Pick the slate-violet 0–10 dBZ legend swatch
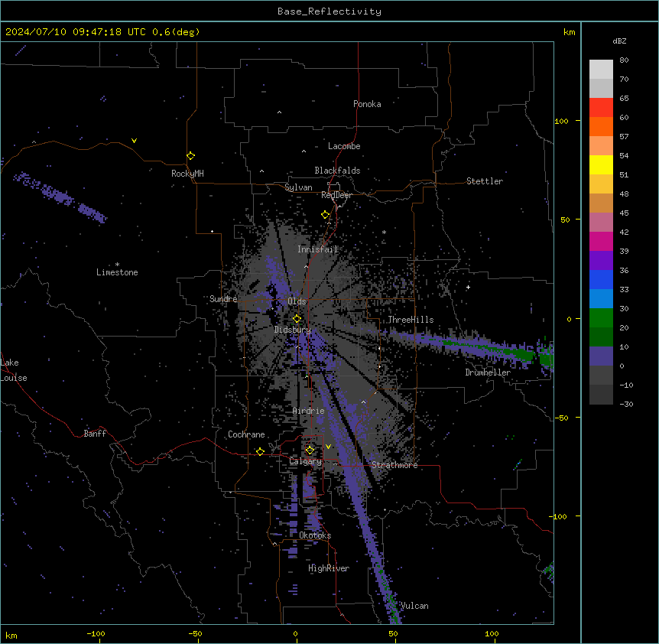Image resolution: width=659 pixels, height=644 pixels. tap(601, 356)
